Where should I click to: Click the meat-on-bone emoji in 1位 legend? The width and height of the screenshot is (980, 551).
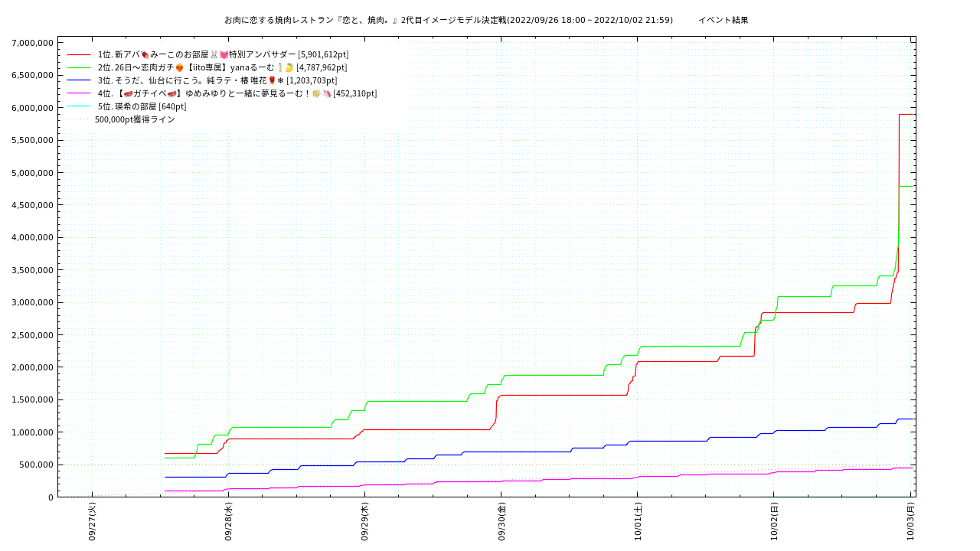tap(145, 55)
